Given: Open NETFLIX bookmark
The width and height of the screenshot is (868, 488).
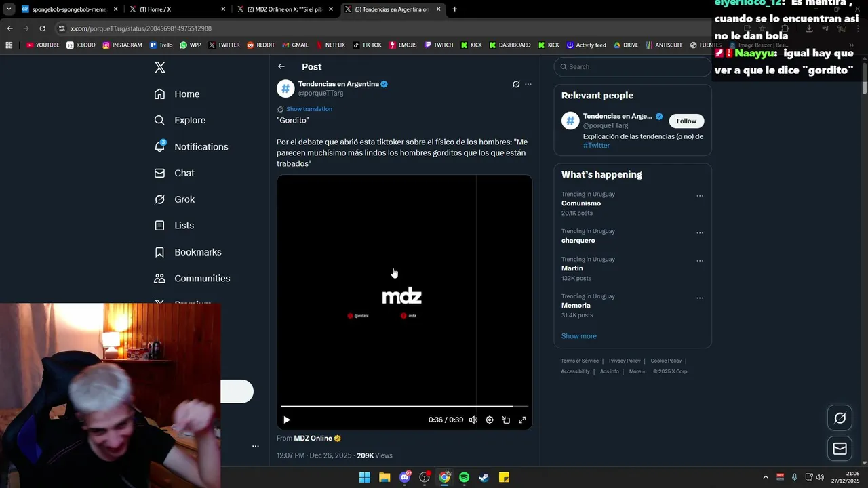Looking at the screenshot, I should pos(330,45).
